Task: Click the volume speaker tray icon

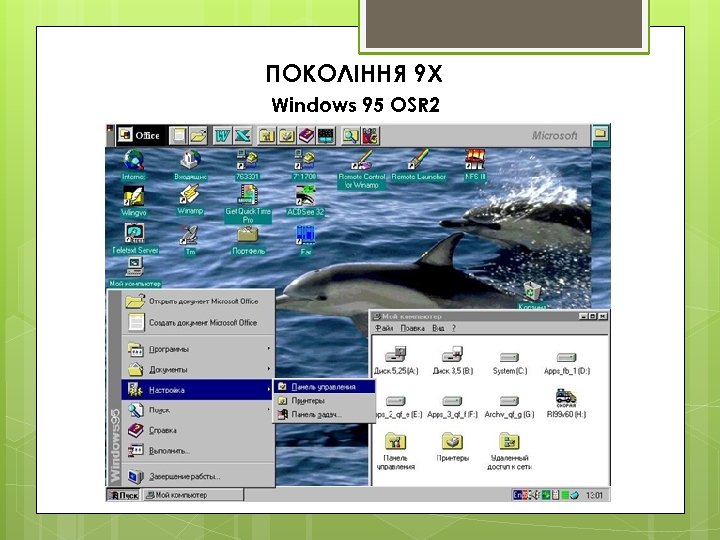Action: [534, 495]
